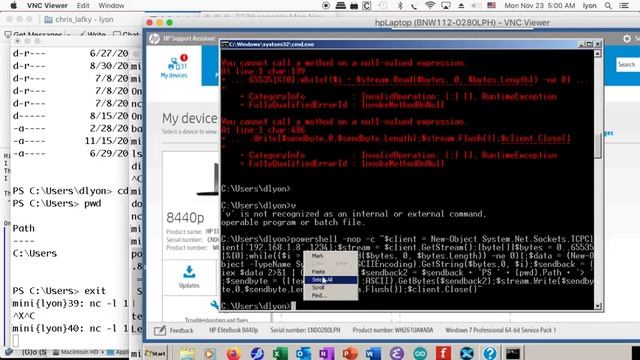Click the phone icon in menu bar
640x360 pixels.
click(414, 6)
